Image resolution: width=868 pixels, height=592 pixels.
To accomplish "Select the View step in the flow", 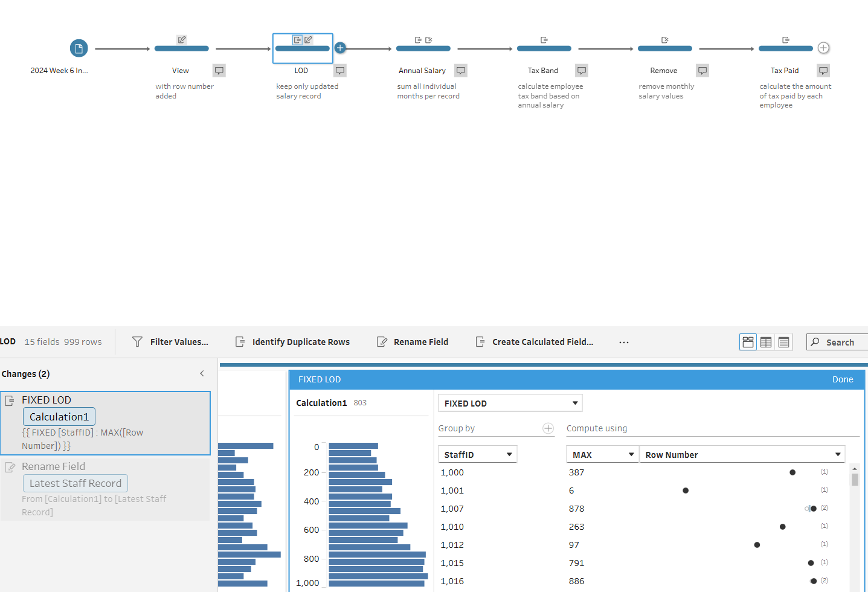I will point(181,48).
